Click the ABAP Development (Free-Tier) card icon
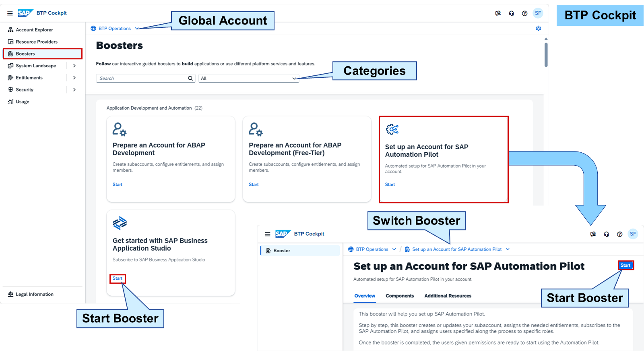 256,129
